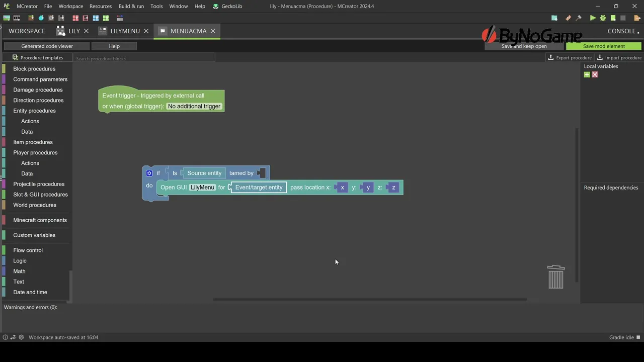The width and height of the screenshot is (644, 362).
Task: Click the import structure castle toolbar icon
Action: (x=61, y=18)
